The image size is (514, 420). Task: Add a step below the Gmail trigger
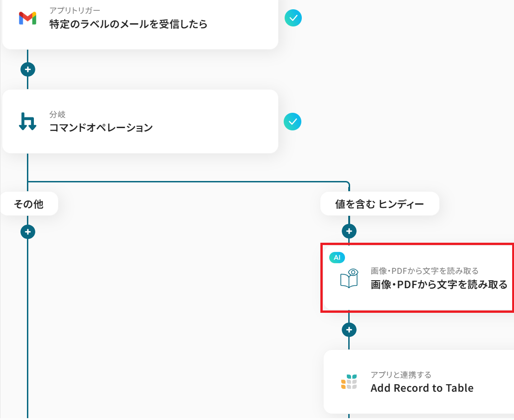pyautogui.click(x=28, y=70)
